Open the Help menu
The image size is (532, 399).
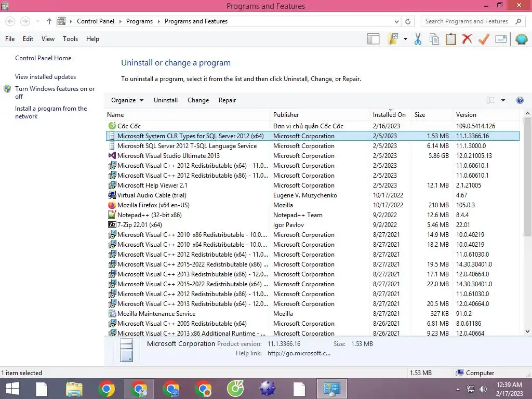[92, 39]
